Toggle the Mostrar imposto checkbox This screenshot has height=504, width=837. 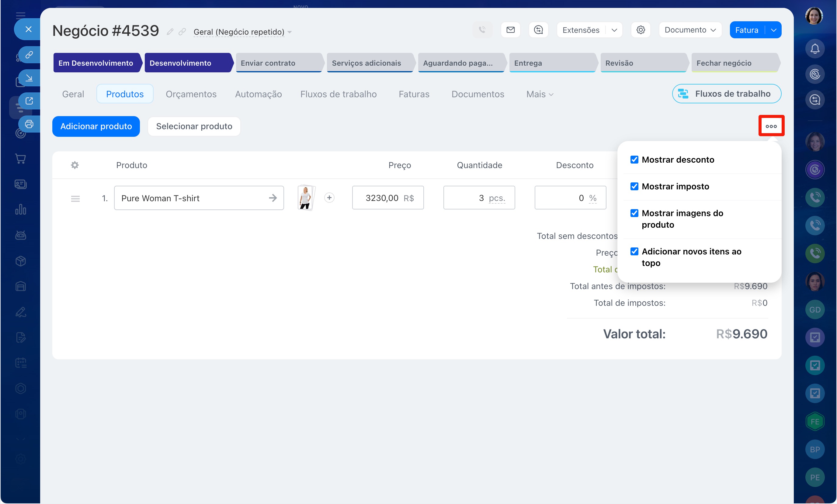pos(634,186)
